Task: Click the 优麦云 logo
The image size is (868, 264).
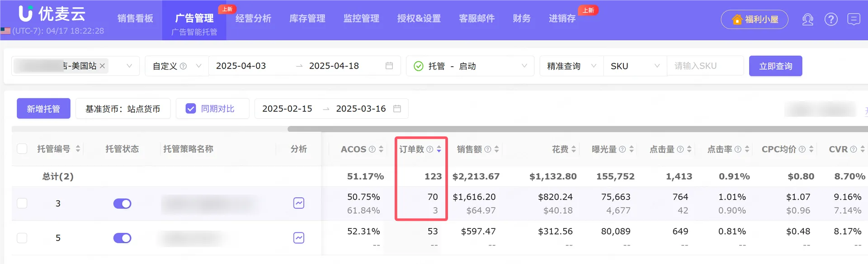Action: click(x=52, y=14)
